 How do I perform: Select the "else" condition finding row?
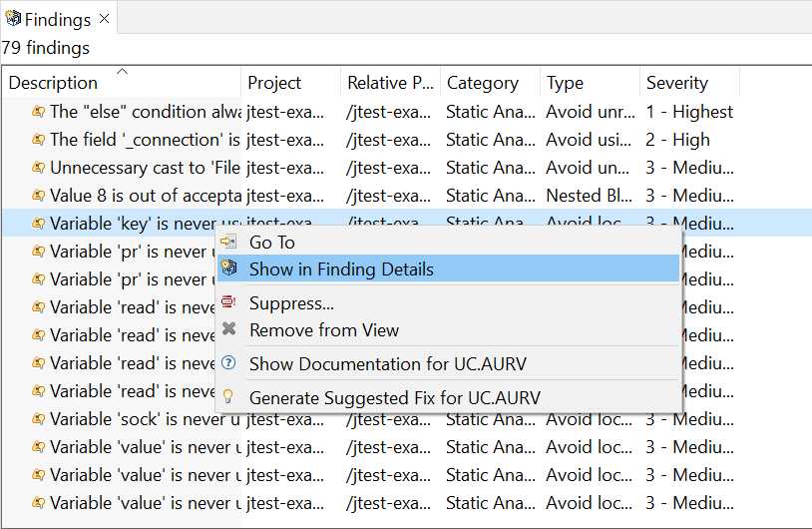pos(406,112)
